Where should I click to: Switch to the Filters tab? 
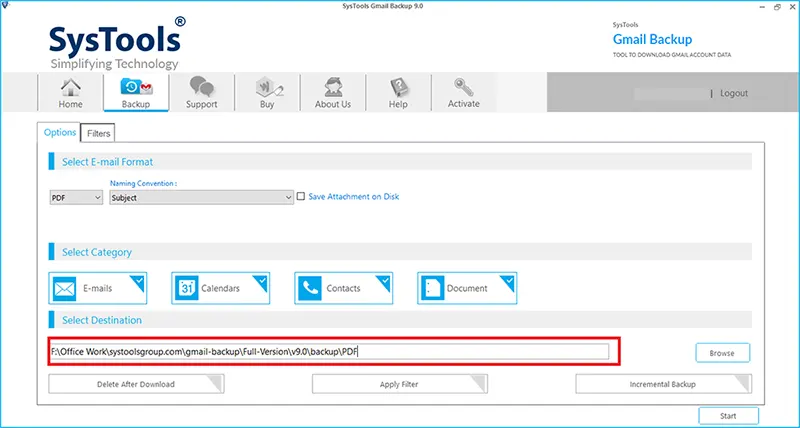point(98,133)
